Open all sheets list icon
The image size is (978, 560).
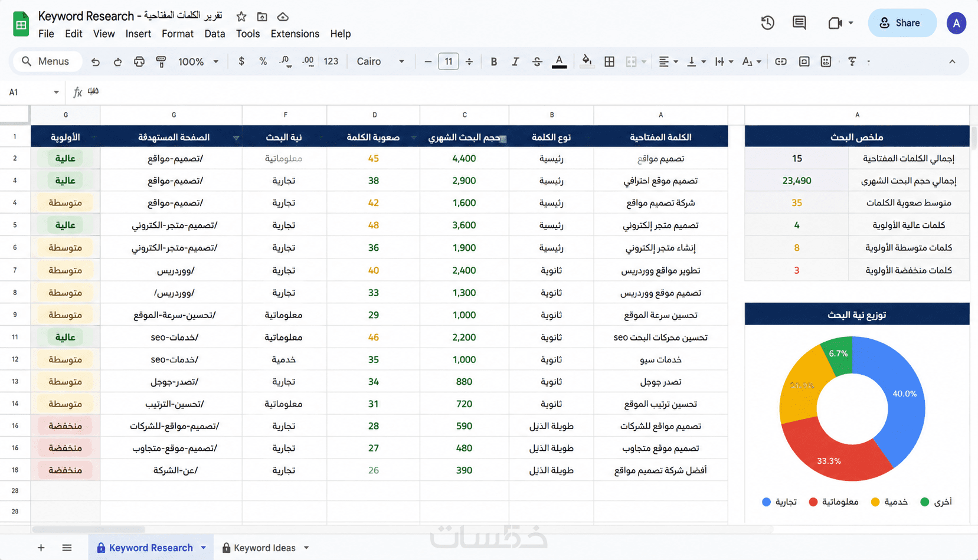67,548
